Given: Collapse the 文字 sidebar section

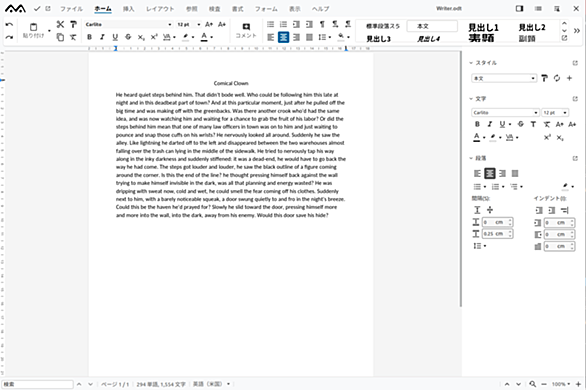Looking at the screenshot, I should point(471,99).
